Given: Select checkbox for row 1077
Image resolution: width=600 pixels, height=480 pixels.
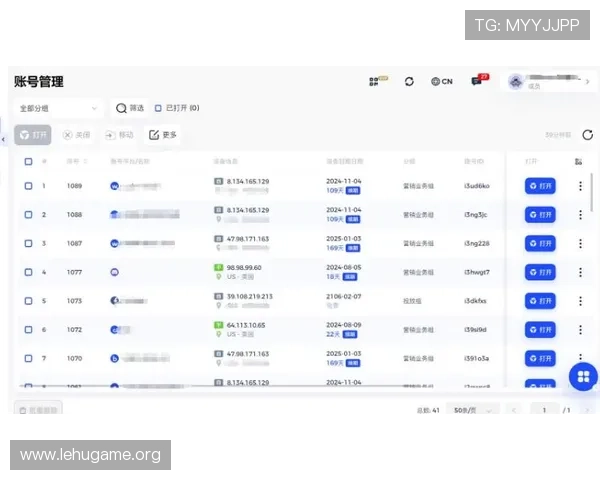Looking at the screenshot, I should point(28,272).
